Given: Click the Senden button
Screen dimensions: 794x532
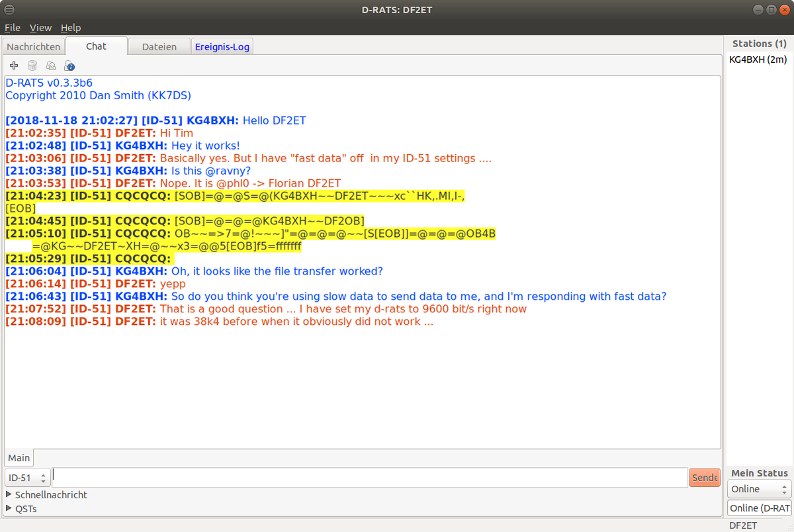Looking at the screenshot, I should 705,478.
